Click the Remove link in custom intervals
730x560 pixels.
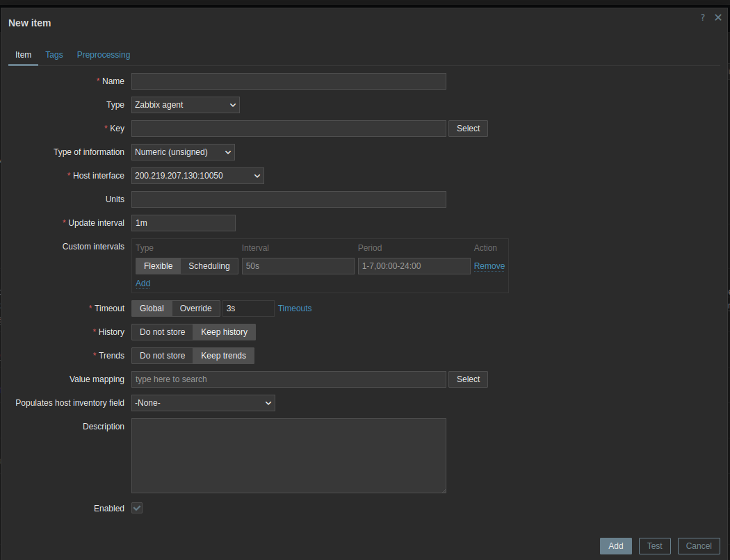[x=489, y=266]
